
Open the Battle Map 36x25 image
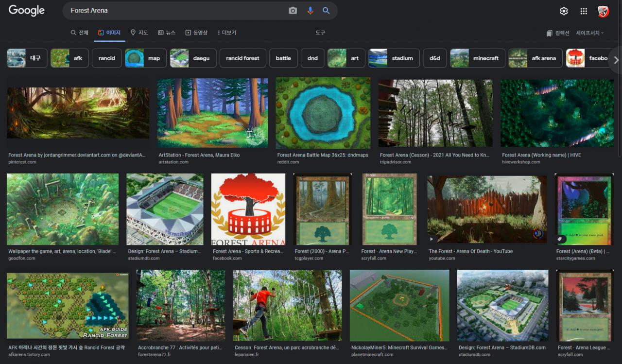323,113
